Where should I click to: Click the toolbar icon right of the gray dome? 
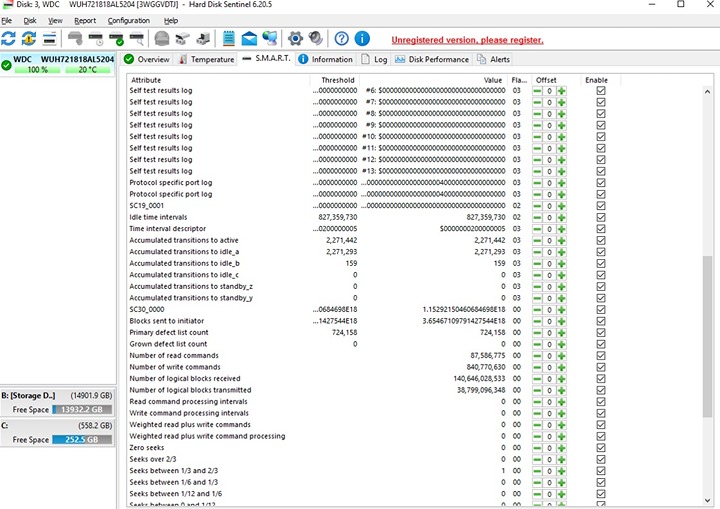tap(182, 39)
